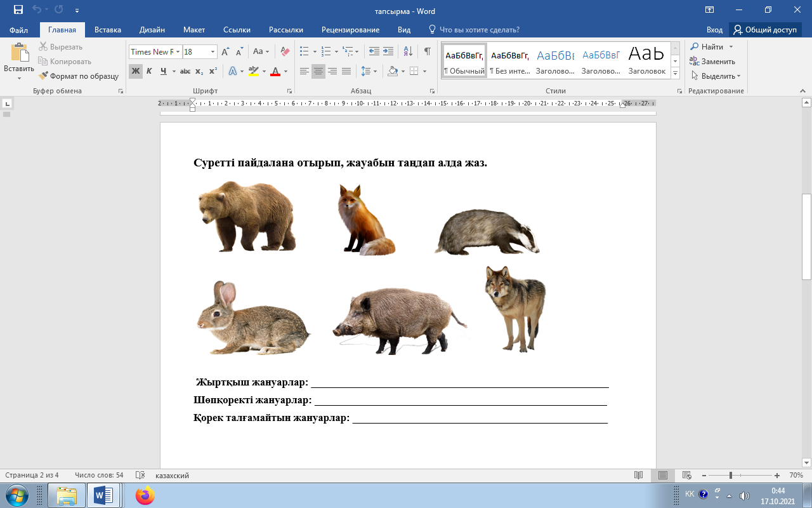Expand the Styles gallery list
Image resolution: width=812 pixels, height=508 pixels.
(x=675, y=74)
